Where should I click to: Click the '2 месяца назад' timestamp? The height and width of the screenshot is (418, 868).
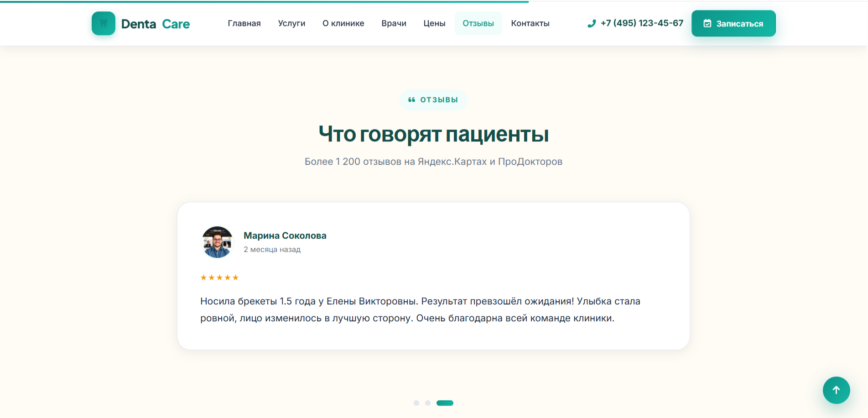[272, 250]
